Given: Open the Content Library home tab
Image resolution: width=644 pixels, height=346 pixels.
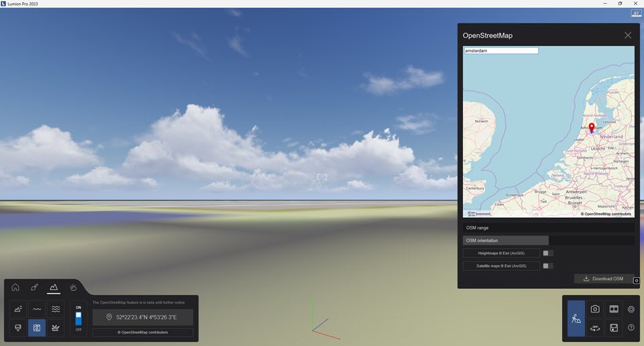Looking at the screenshot, I should point(15,287).
